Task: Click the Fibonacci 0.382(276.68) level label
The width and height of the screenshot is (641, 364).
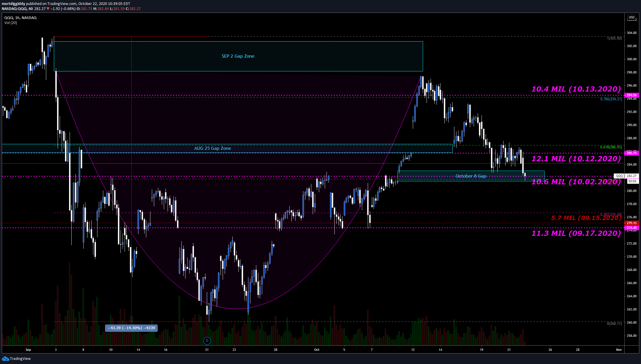Action: pyautogui.click(x=611, y=215)
